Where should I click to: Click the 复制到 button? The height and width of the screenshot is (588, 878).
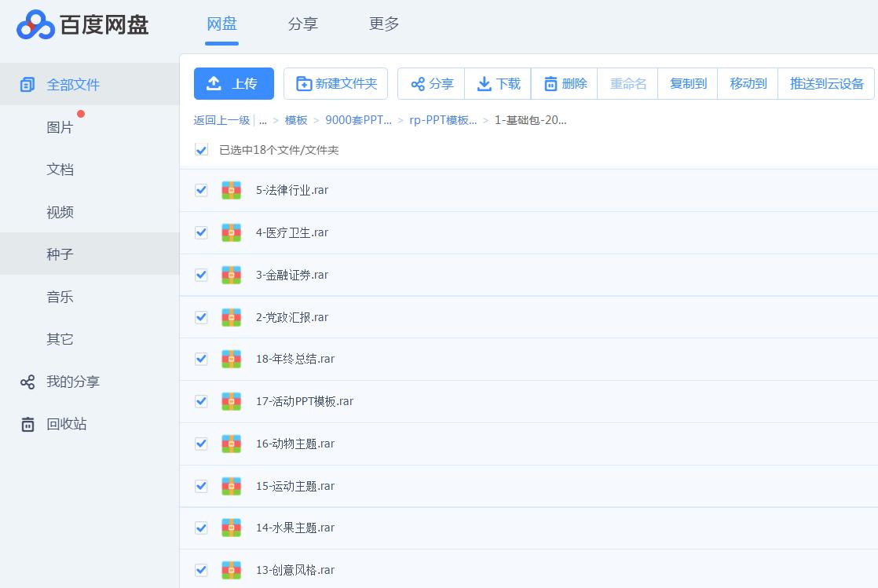point(688,84)
